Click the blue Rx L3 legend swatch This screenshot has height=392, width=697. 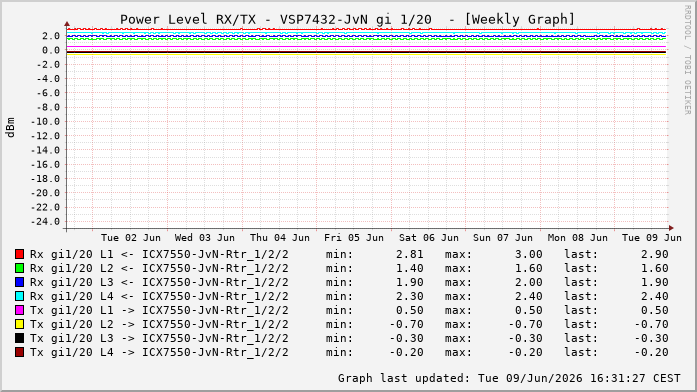pos(19,282)
